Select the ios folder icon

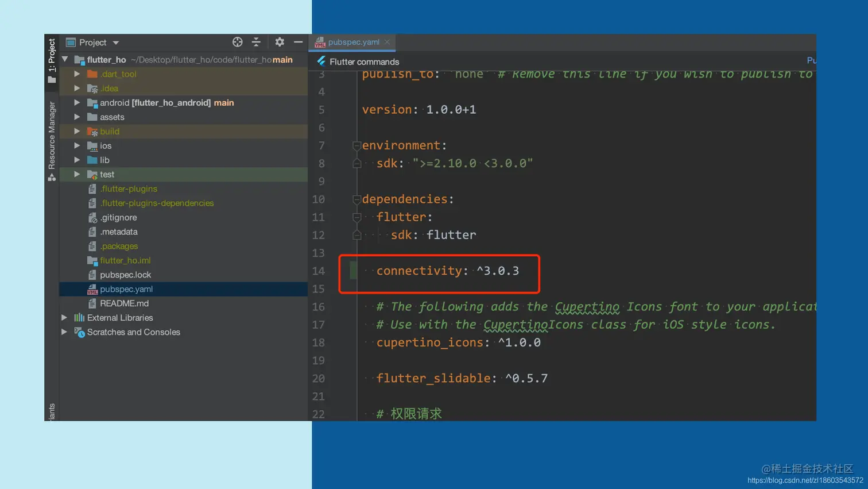point(92,146)
